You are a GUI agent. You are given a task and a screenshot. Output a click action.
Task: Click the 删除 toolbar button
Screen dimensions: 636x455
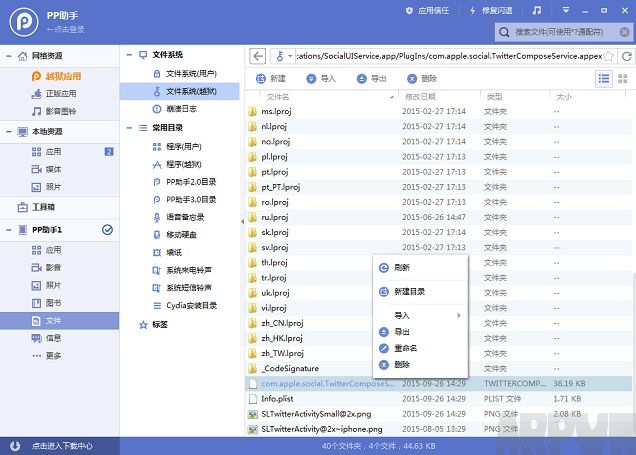click(422, 79)
